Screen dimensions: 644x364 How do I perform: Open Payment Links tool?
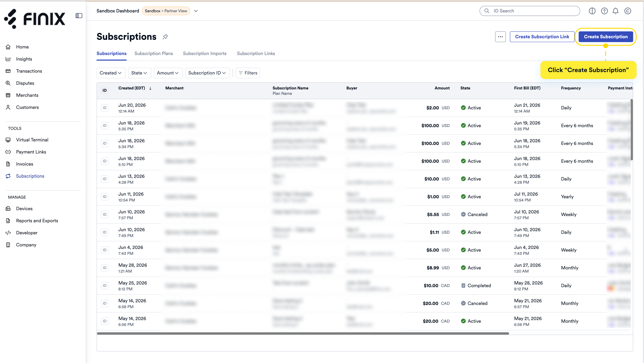click(x=31, y=152)
